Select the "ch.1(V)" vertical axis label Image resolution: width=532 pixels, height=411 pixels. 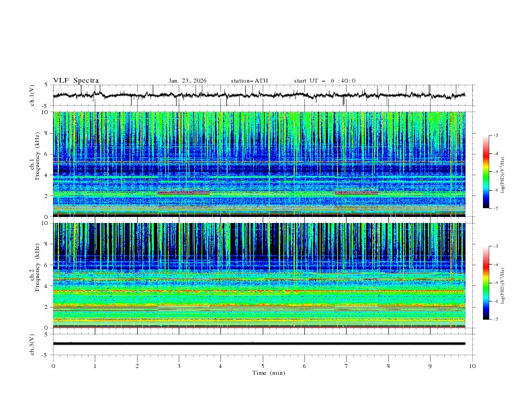(x=32, y=95)
